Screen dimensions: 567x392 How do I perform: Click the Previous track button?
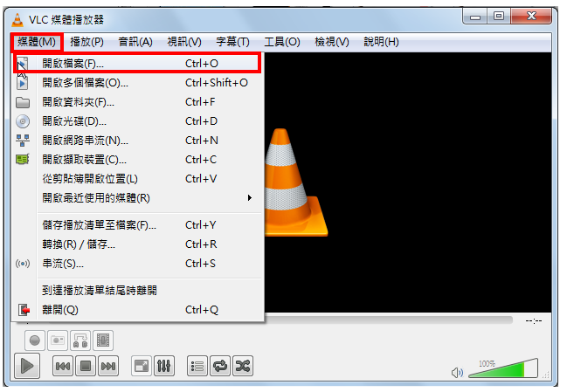(63, 366)
